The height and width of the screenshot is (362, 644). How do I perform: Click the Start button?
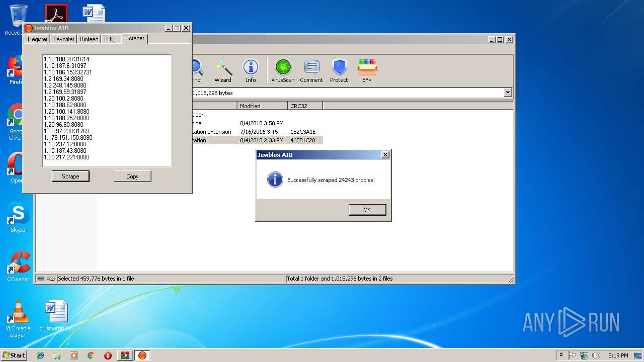(x=14, y=355)
